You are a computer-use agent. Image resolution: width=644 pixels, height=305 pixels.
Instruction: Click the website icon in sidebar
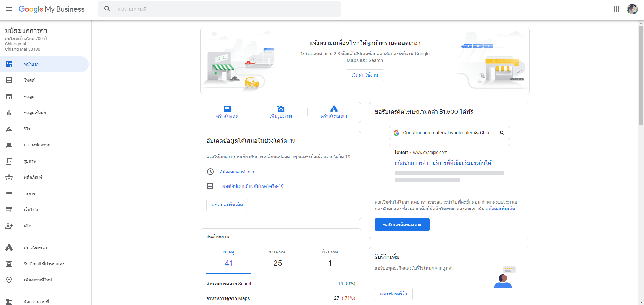coord(9,210)
